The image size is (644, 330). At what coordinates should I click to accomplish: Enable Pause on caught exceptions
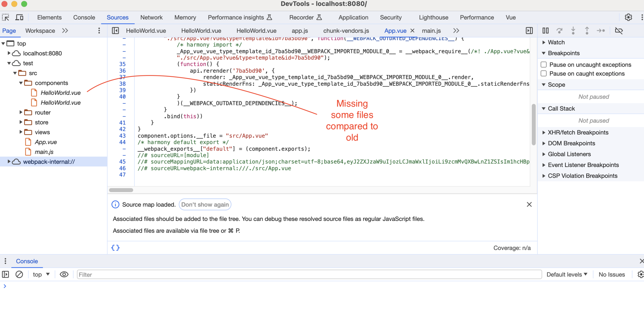click(544, 73)
